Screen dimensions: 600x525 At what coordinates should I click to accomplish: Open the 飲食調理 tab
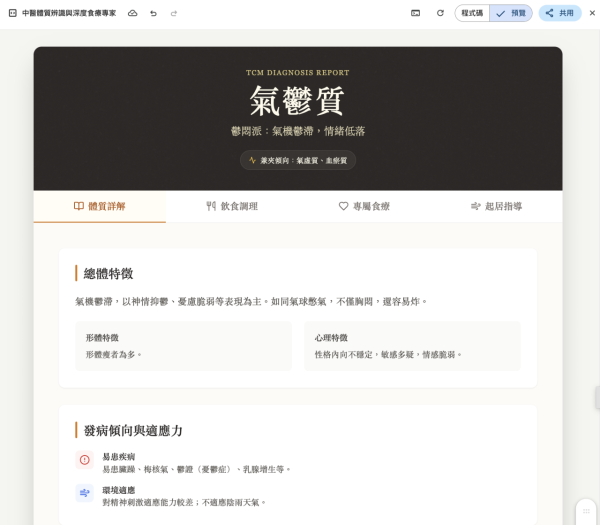coord(232,206)
